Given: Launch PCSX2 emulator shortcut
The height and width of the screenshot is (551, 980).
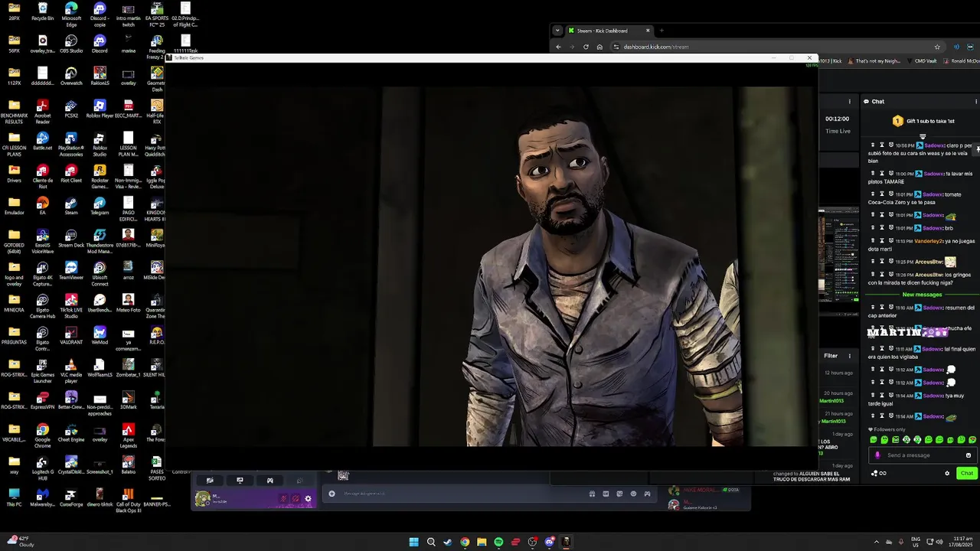Looking at the screenshot, I should point(71,109).
